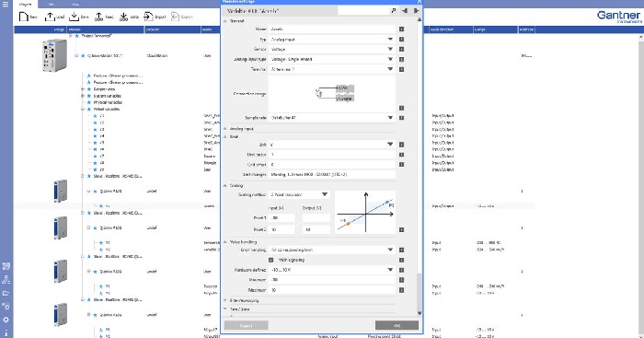The image size is (644, 338).
Task: Toggle the With signaling checkbox
Action: tap(271, 260)
